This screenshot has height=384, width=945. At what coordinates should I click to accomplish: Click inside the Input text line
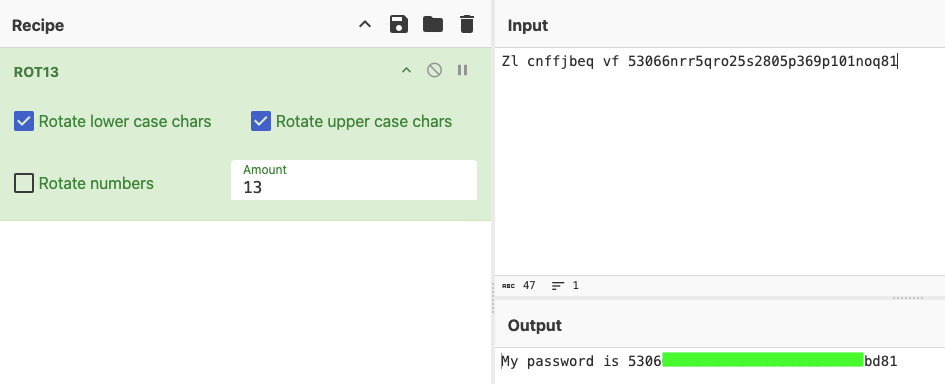700,61
